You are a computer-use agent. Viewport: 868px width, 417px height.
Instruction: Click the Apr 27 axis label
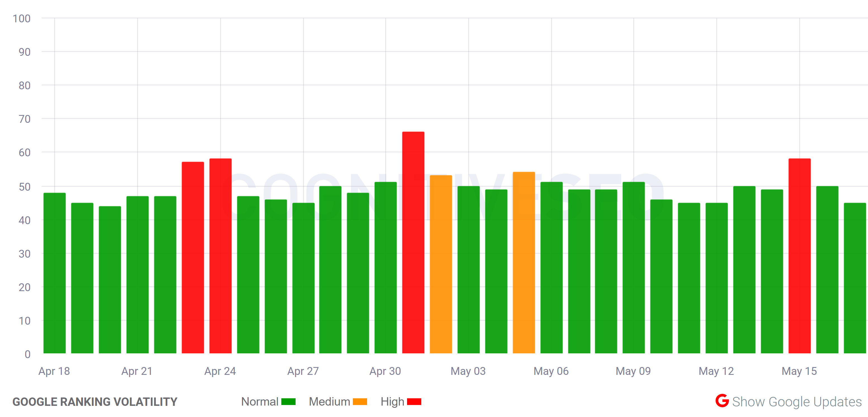[303, 371]
